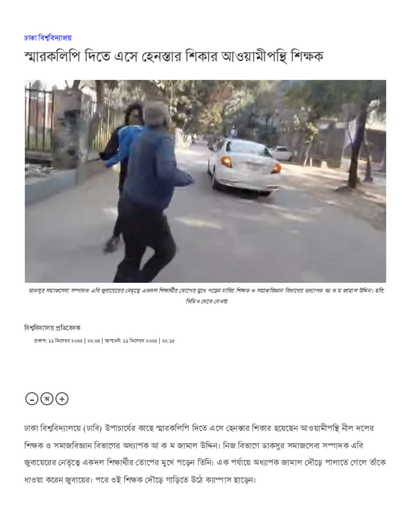The height and width of the screenshot is (532, 411).
Task: Click the italic photo caption text
Action: pyautogui.click(x=206, y=296)
